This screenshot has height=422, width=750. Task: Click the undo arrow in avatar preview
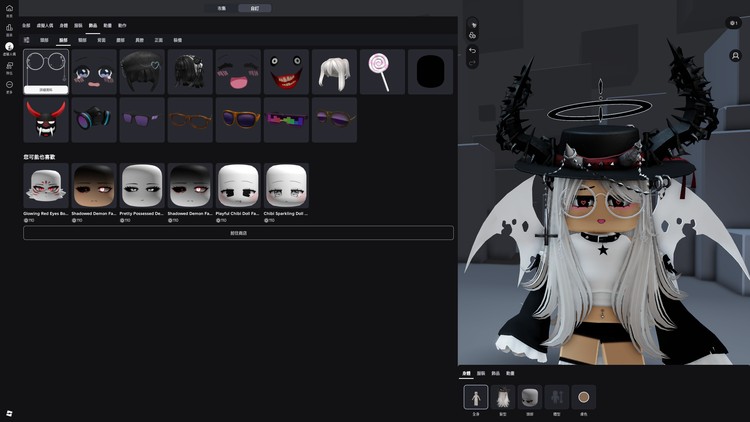[473, 50]
